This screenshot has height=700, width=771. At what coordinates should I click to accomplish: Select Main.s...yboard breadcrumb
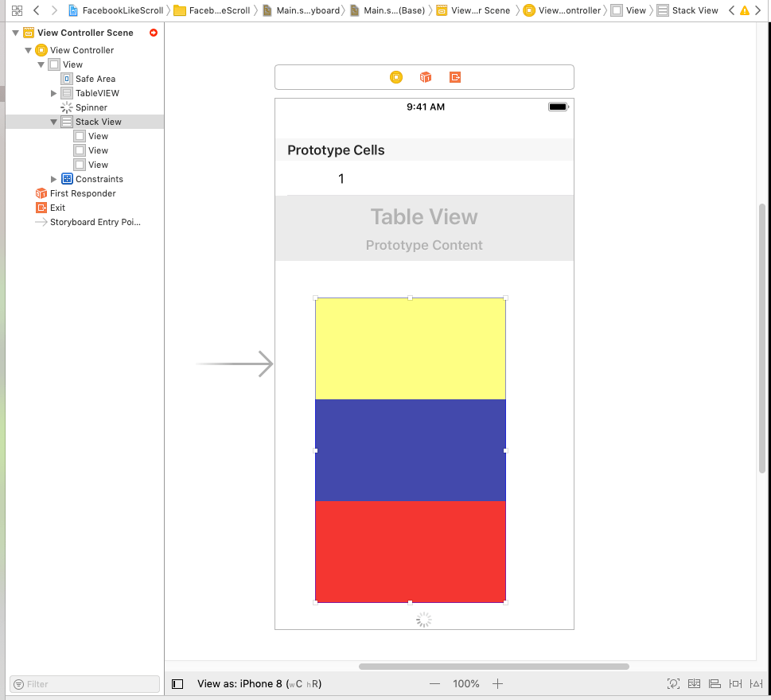(302, 10)
